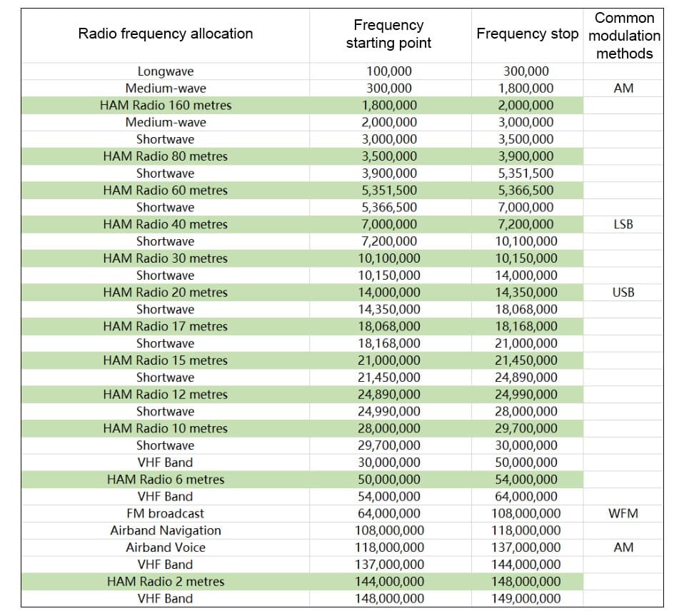Screen dimensions: 684x616
Task: Click the 144,000,000 start value in HAM 2 row
Action: (388, 581)
